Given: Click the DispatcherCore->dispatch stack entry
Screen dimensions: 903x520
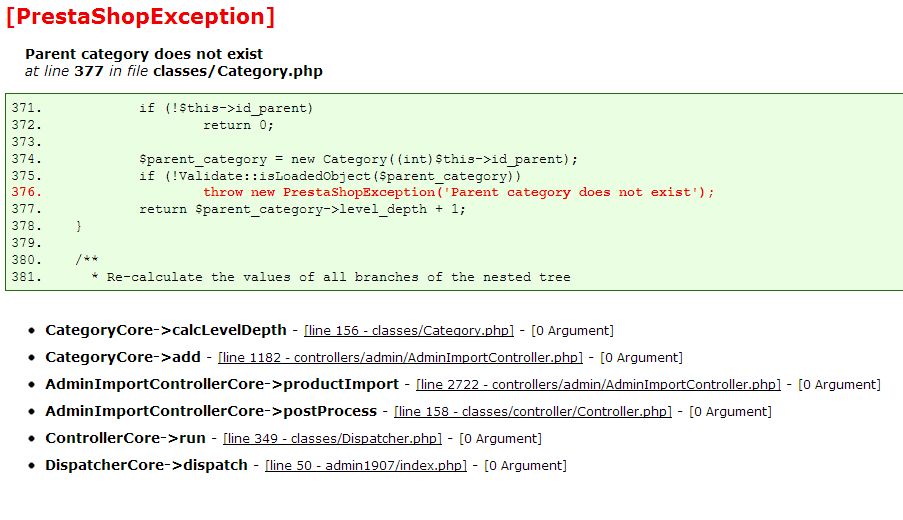Looking at the screenshot, I should [146, 465].
